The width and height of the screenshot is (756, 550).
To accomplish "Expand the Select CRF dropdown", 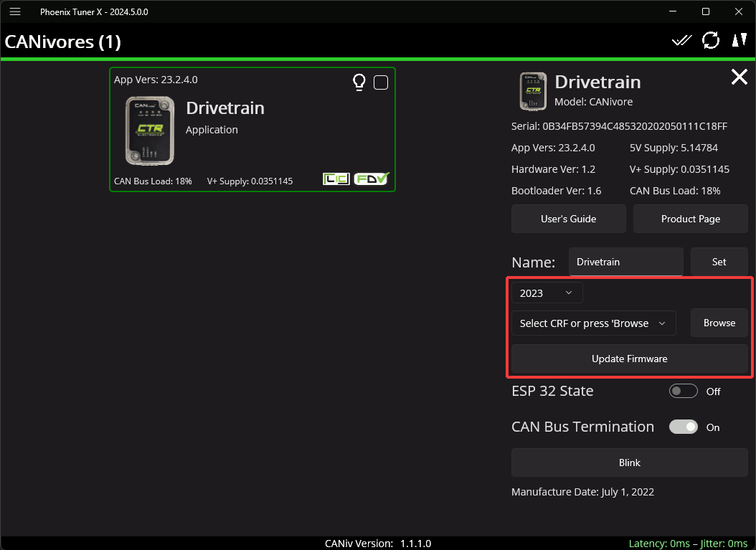I will [593, 323].
